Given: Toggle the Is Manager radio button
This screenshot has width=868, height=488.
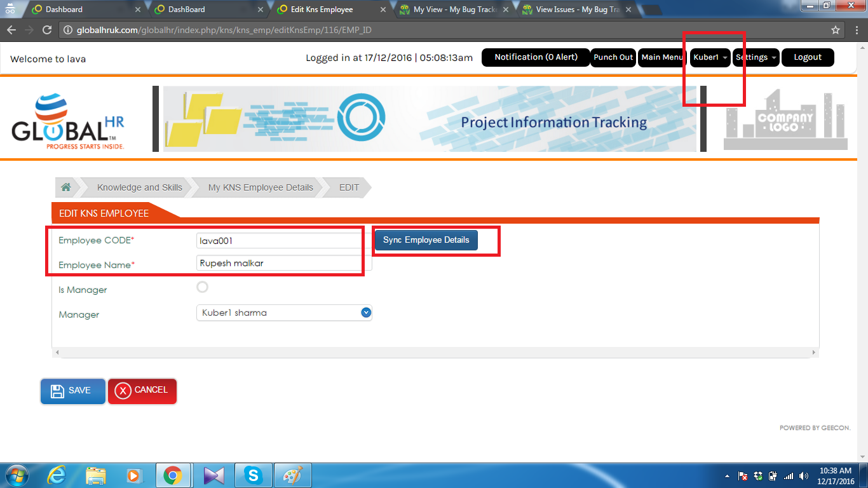Looking at the screenshot, I should point(202,287).
